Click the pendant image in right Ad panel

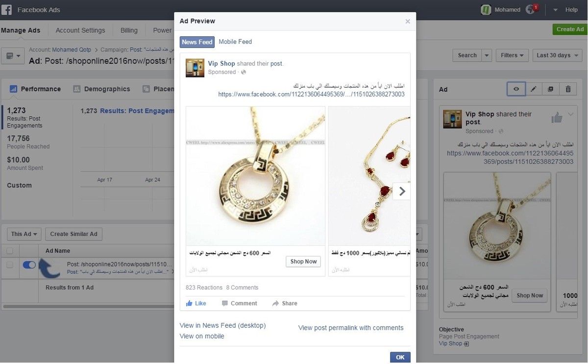(x=497, y=225)
